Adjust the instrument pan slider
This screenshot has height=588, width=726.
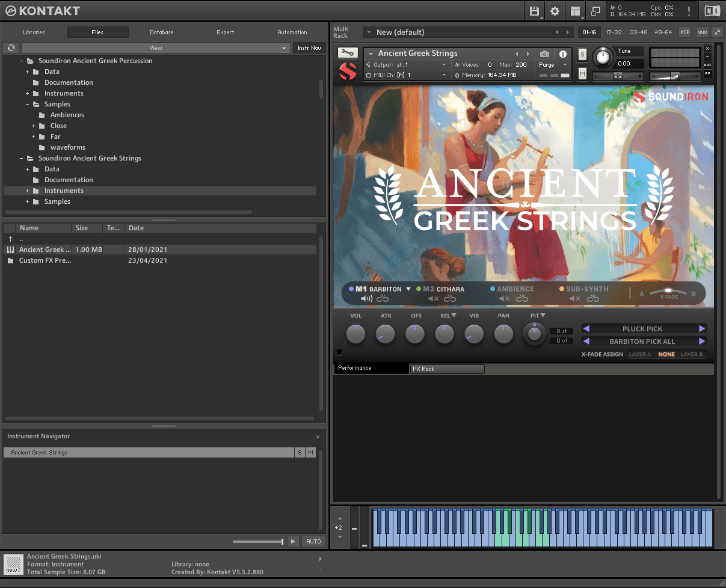618,76
